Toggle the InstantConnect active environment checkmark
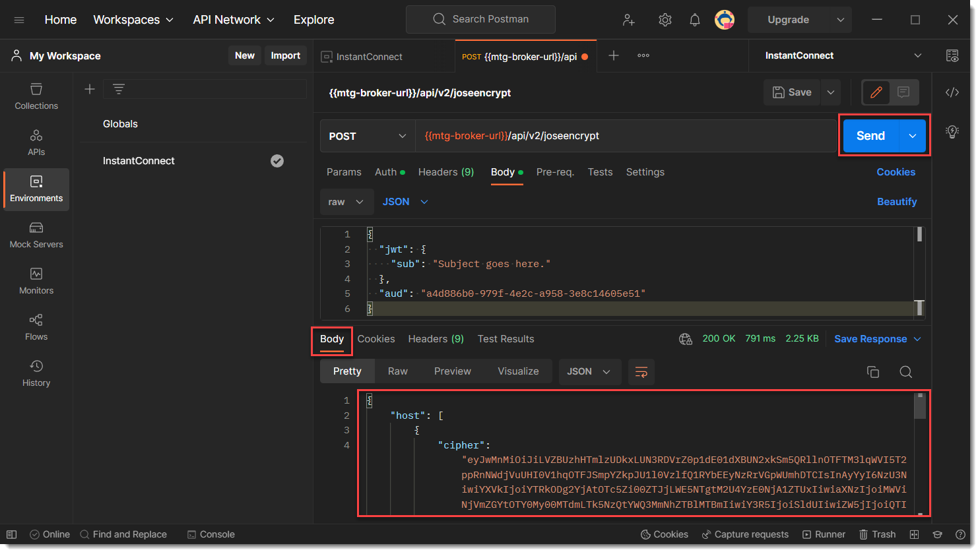The height and width of the screenshot is (554, 980). tap(277, 161)
